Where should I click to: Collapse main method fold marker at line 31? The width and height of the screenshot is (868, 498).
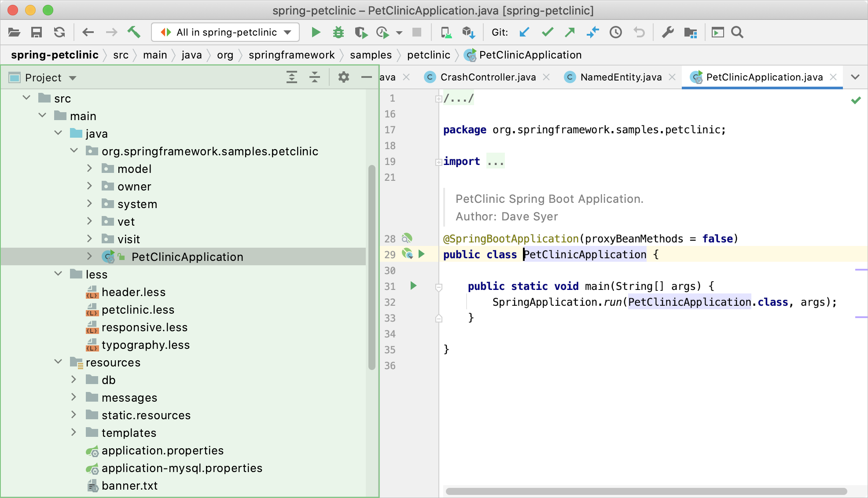pos(438,287)
